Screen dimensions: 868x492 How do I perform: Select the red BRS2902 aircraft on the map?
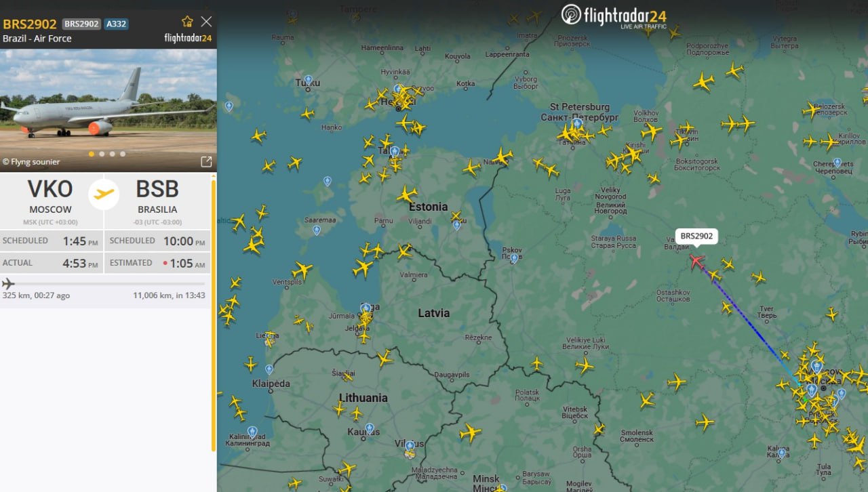pos(696,261)
